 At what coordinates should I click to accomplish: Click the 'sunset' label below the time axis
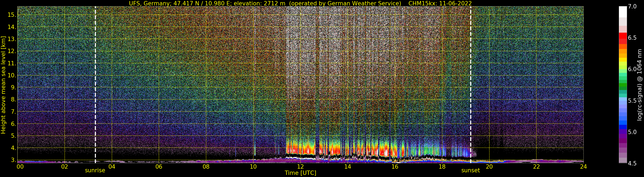pyautogui.click(x=471, y=171)
